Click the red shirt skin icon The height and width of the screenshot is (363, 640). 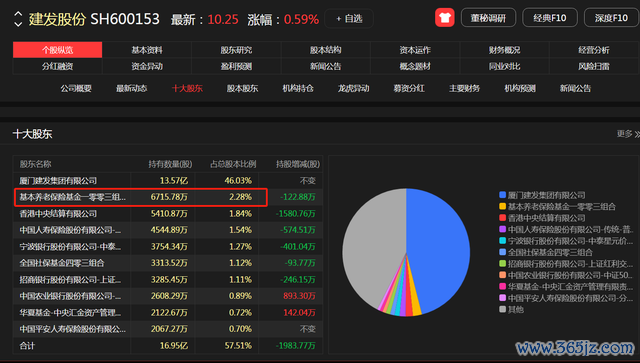point(444,18)
